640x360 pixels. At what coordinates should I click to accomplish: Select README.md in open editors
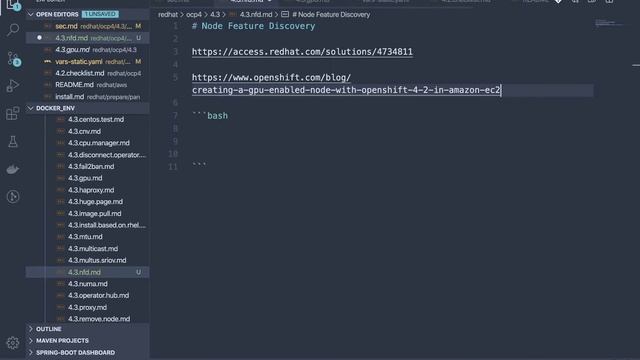click(x=88, y=85)
